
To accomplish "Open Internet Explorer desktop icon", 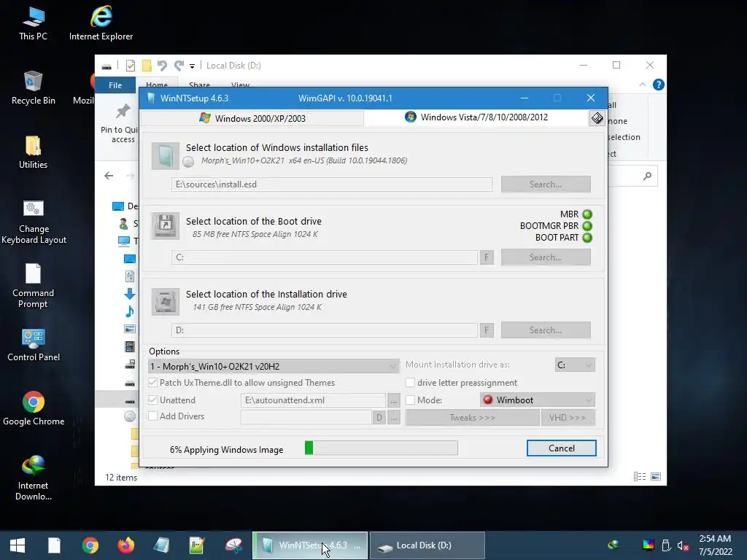I will 101,23.
